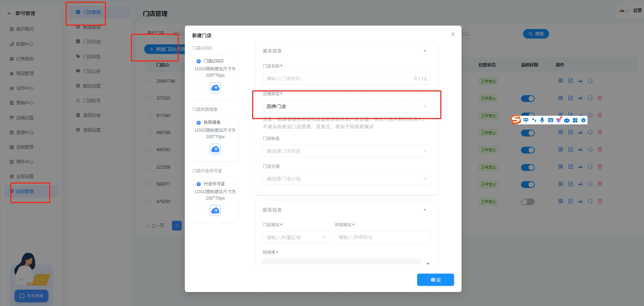Check the box for store 917545

[149, 115]
